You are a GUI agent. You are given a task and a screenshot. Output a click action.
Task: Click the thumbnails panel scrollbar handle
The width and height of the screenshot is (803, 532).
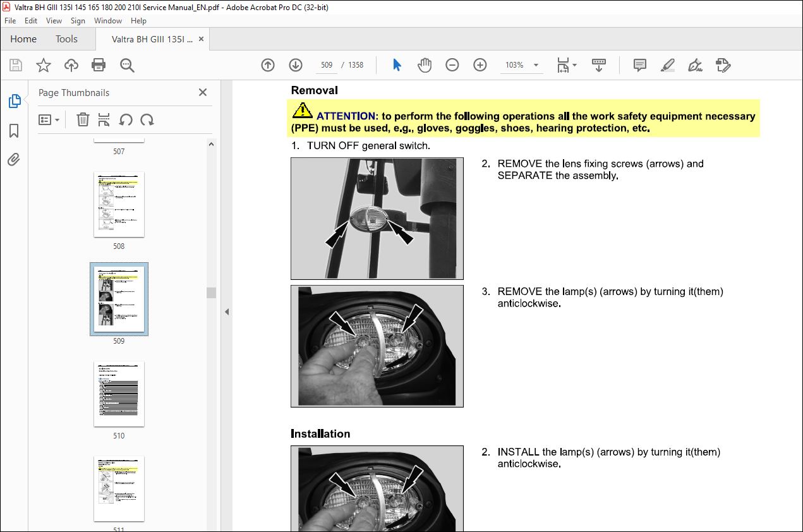211,293
